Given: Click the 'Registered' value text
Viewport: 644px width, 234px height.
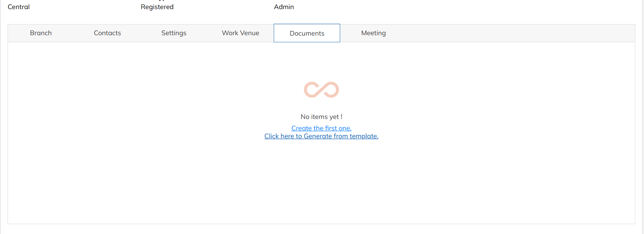Looking at the screenshot, I should point(157,7).
